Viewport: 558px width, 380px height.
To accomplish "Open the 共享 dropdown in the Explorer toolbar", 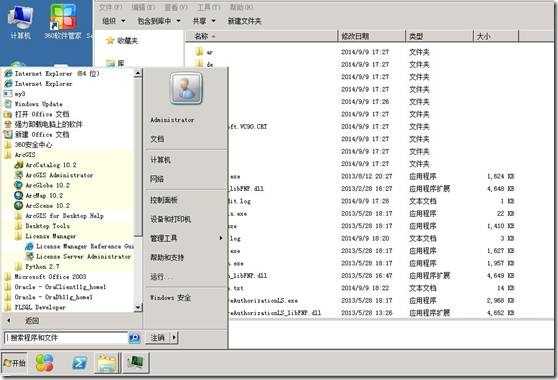I will click(x=204, y=21).
